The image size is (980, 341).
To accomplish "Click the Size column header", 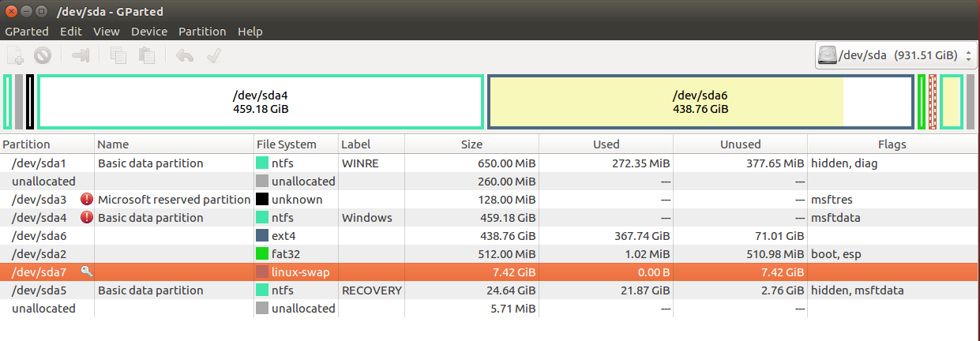I will pyautogui.click(x=471, y=144).
